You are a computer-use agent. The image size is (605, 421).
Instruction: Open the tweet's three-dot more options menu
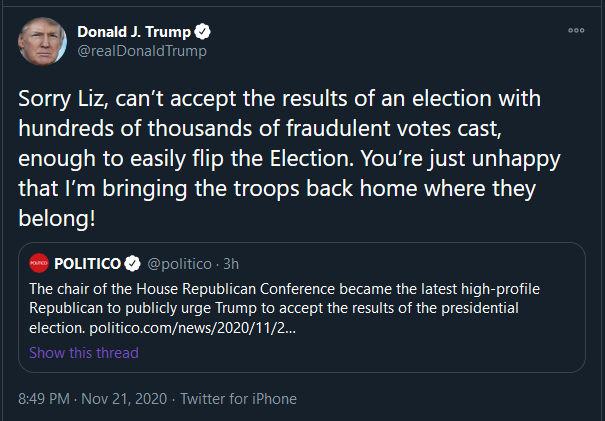(576, 31)
